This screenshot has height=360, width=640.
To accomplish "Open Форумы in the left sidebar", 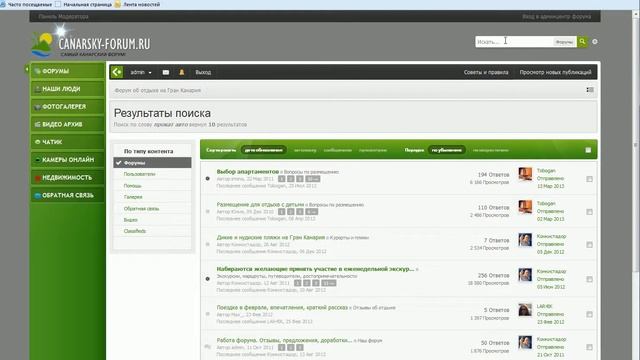I will coord(68,71).
